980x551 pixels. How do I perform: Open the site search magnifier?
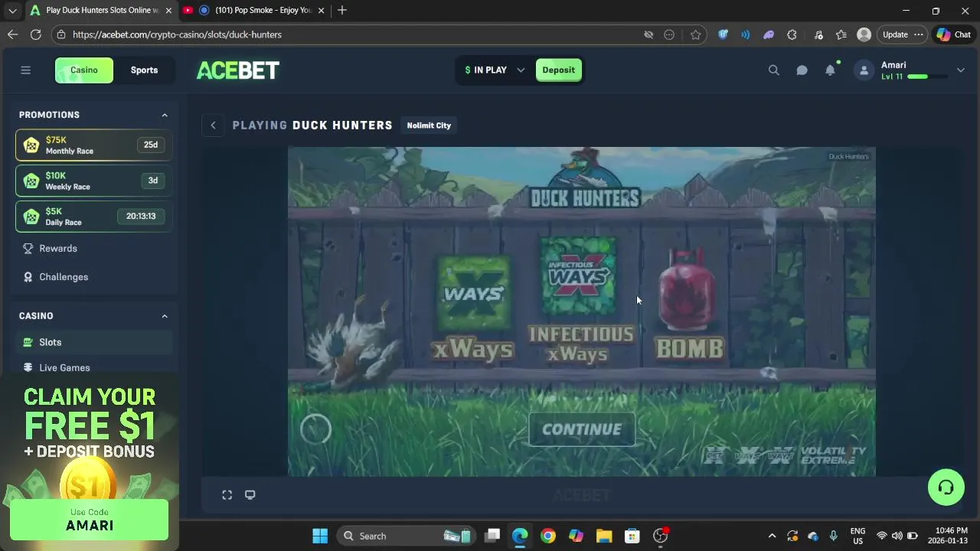774,70
